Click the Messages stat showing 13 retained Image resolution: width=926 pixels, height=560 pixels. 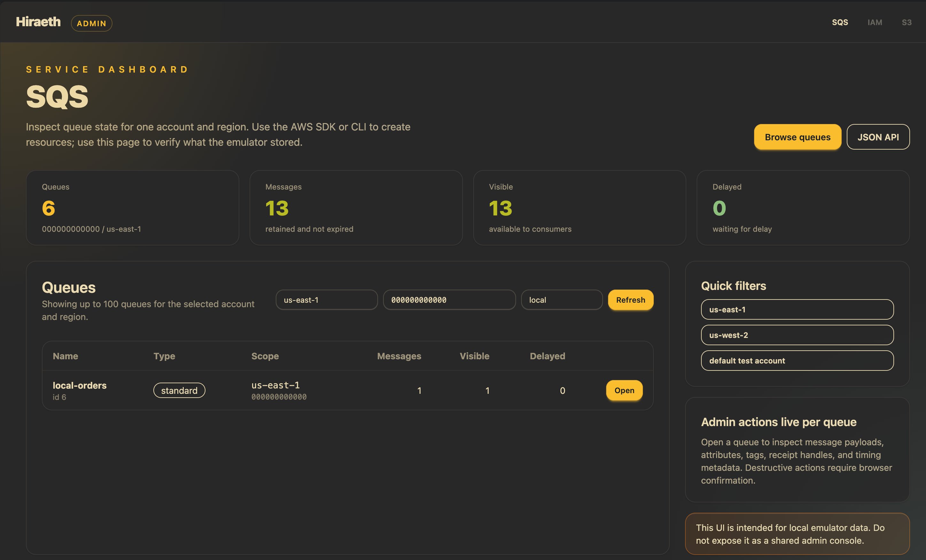click(x=356, y=208)
